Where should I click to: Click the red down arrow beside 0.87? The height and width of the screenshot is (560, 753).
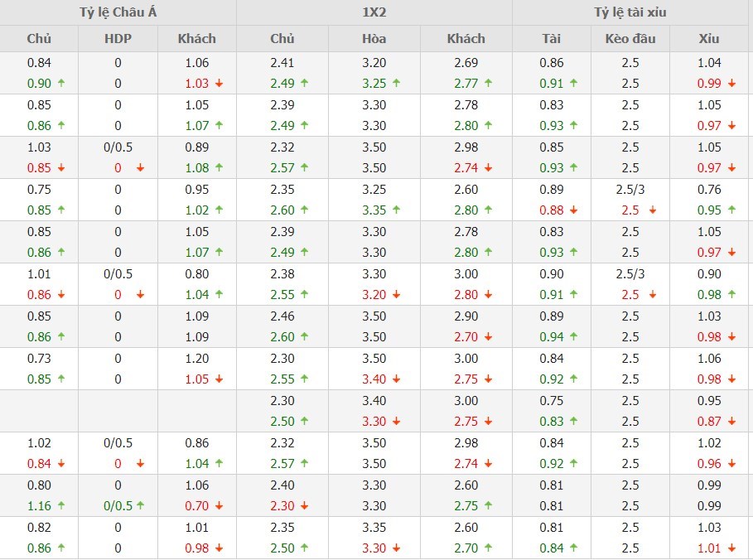tap(732, 421)
